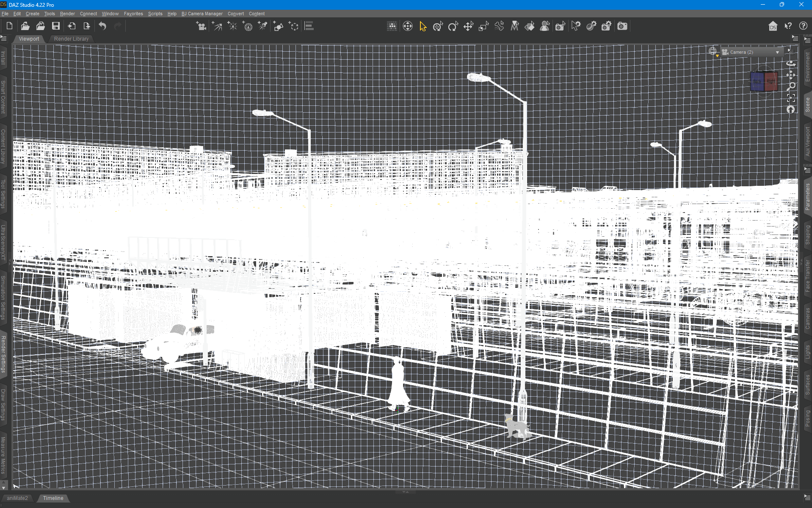Screen dimensions: 812x508
Task: Switch to the Render Library tab
Action: (x=72, y=39)
